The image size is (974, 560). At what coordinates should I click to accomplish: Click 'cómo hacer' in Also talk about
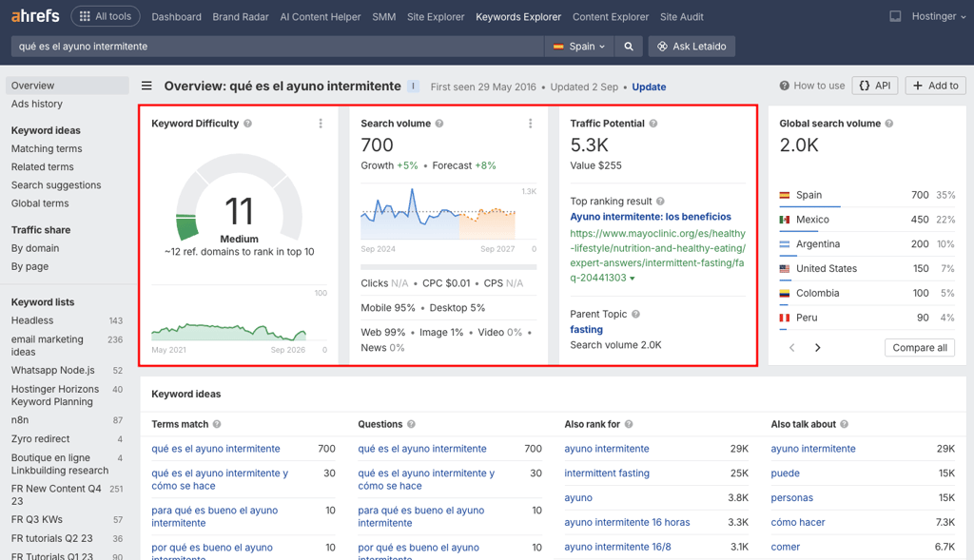point(798,522)
